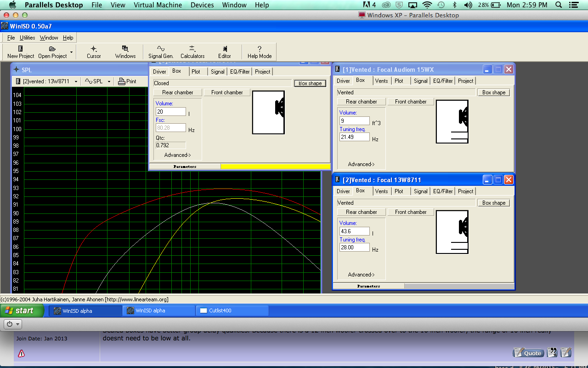Click Box shape button in closed box window
The image size is (588, 368).
click(310, 83)
